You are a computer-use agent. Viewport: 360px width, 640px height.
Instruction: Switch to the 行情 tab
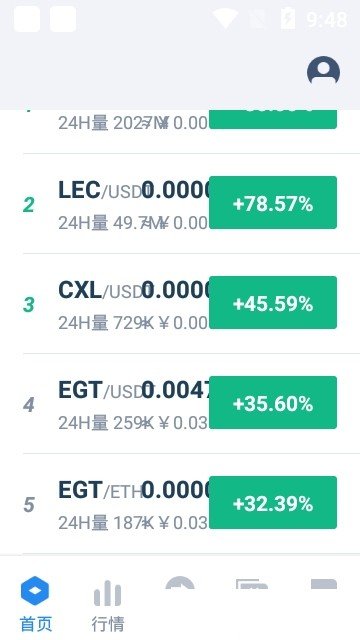click(x=108, y=624)
